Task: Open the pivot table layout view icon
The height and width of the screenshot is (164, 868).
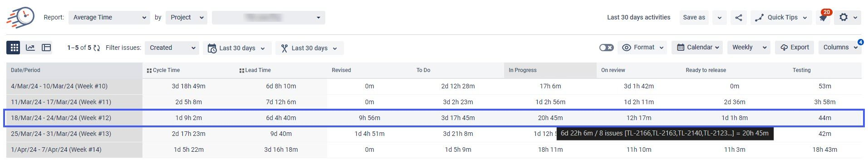Action: [x=46, y=48]
